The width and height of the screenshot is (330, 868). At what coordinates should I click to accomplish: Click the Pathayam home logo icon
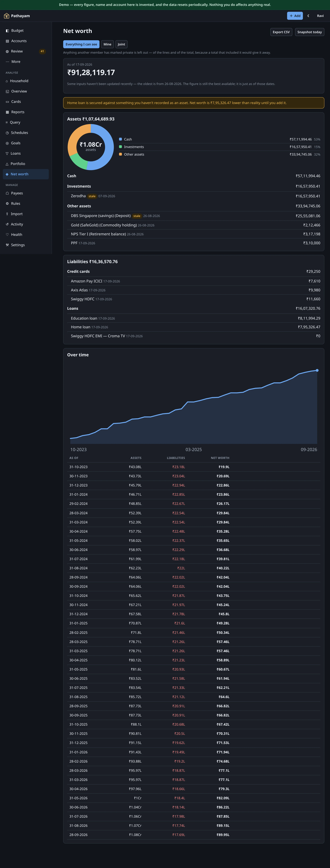[x=6, y=16]
